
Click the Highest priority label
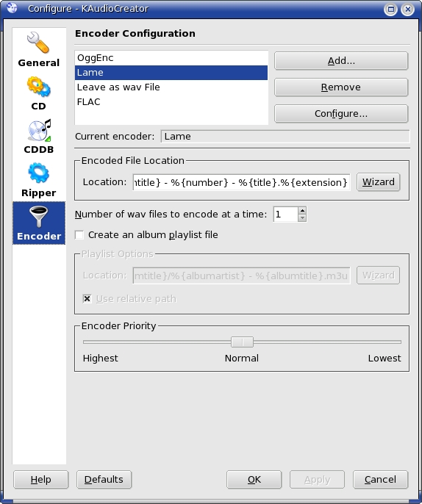100,358
